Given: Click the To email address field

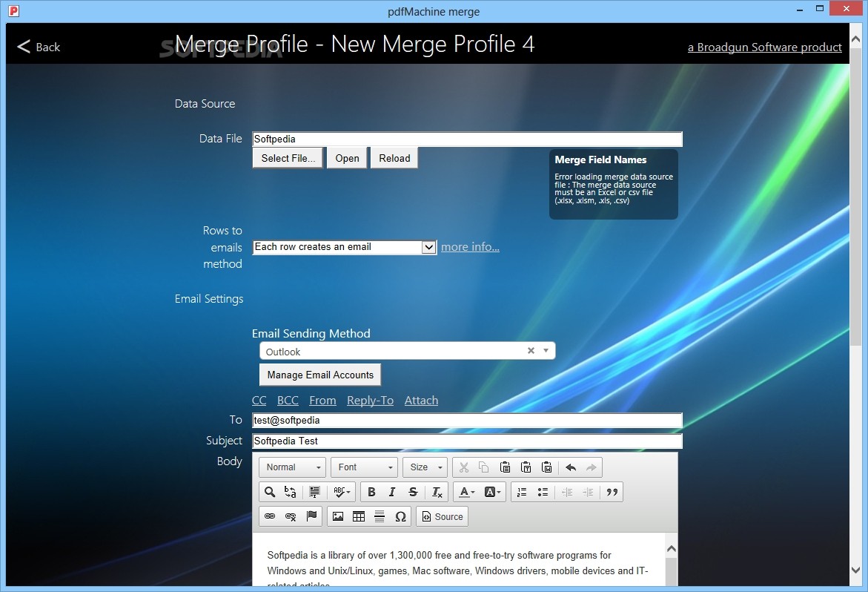Looking at the screenshot, I should 467,421.
